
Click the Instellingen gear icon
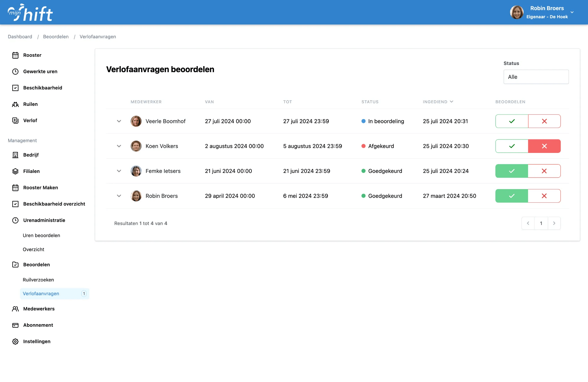(x=15, y=341)
